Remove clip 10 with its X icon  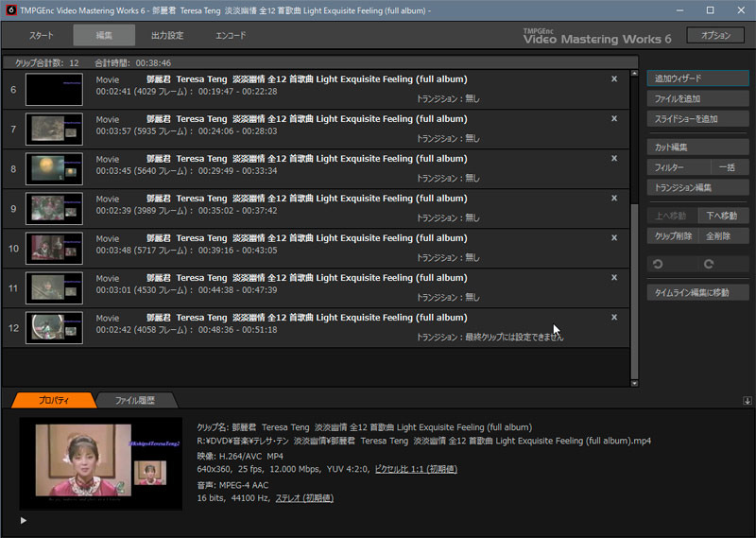point(613,238)
